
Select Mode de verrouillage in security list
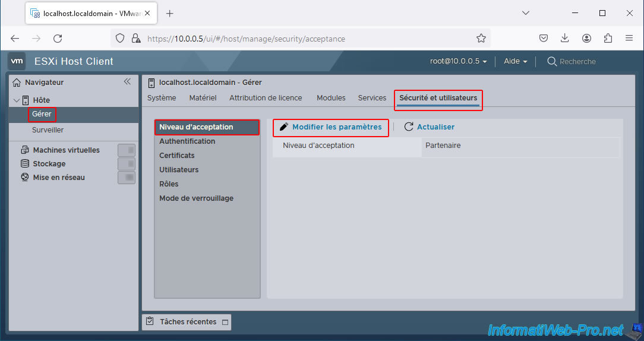(x=196, y=198)
